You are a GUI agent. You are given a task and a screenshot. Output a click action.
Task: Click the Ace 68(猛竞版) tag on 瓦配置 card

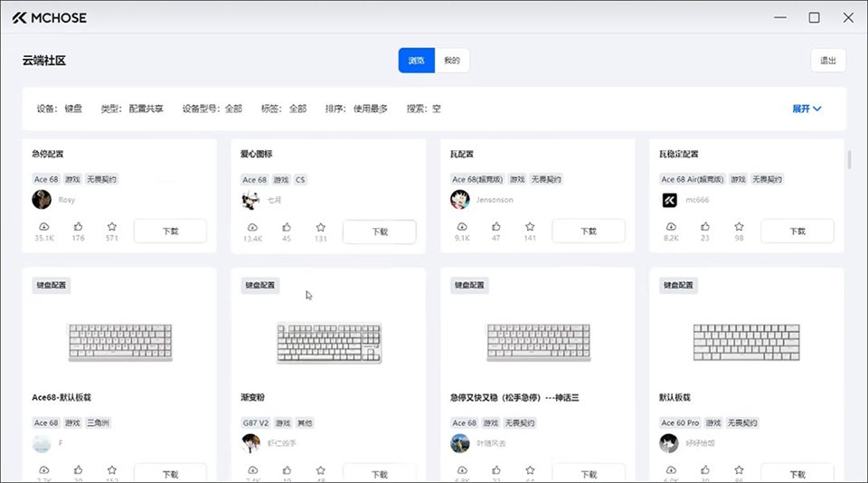[x=477, y=179]
